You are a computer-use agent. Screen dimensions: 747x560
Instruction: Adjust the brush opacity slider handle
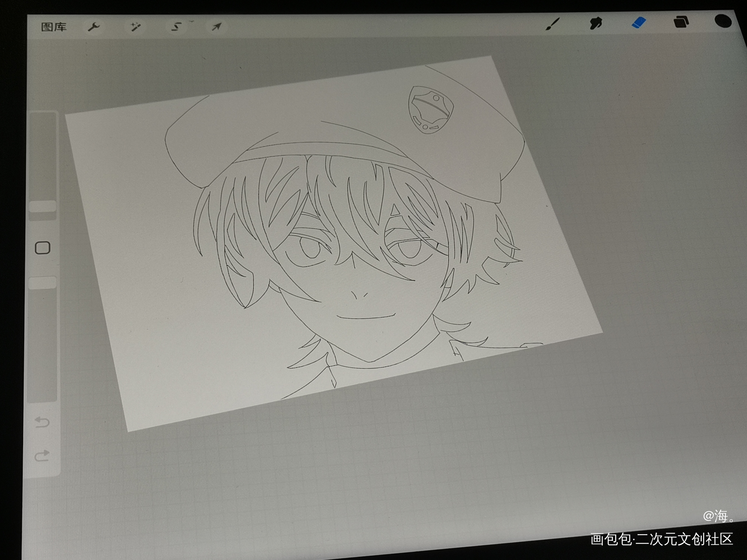(x=43, y=283)
